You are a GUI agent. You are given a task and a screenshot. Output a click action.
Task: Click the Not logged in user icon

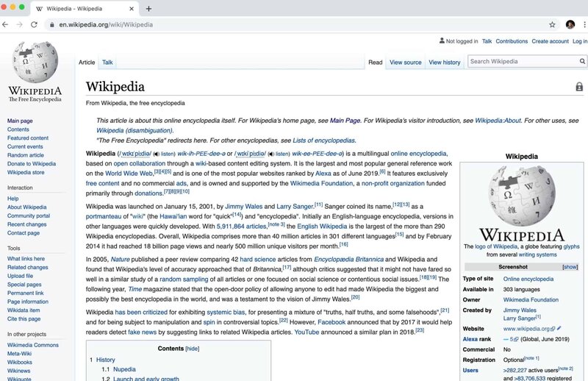[x=442, y=40]
